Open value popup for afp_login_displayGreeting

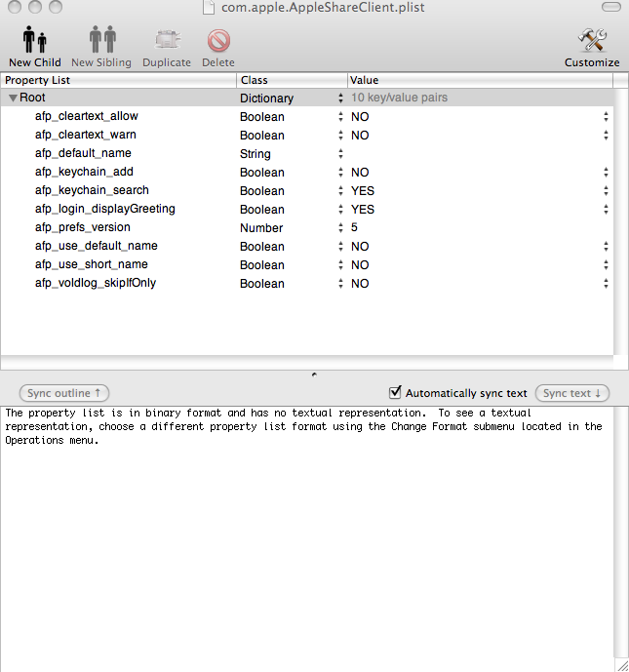(606, 209)
